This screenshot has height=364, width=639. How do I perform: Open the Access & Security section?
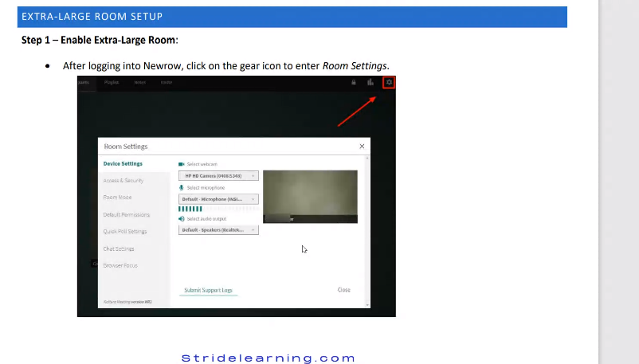(x=123, y=181)
